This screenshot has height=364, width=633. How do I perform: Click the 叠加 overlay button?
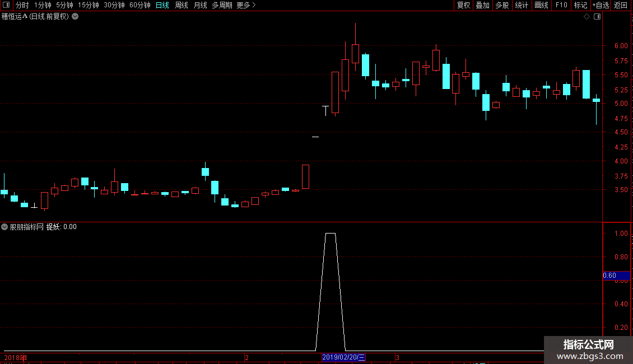point(482,5)
